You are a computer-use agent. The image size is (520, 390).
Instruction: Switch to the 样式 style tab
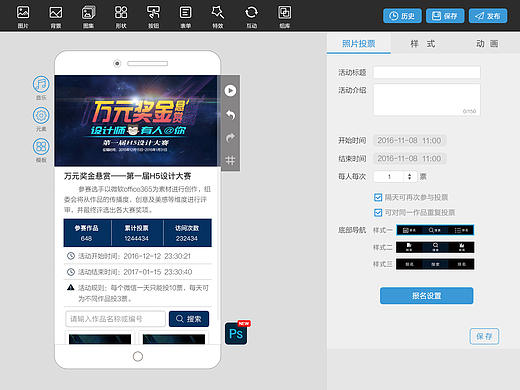(423, 44)
